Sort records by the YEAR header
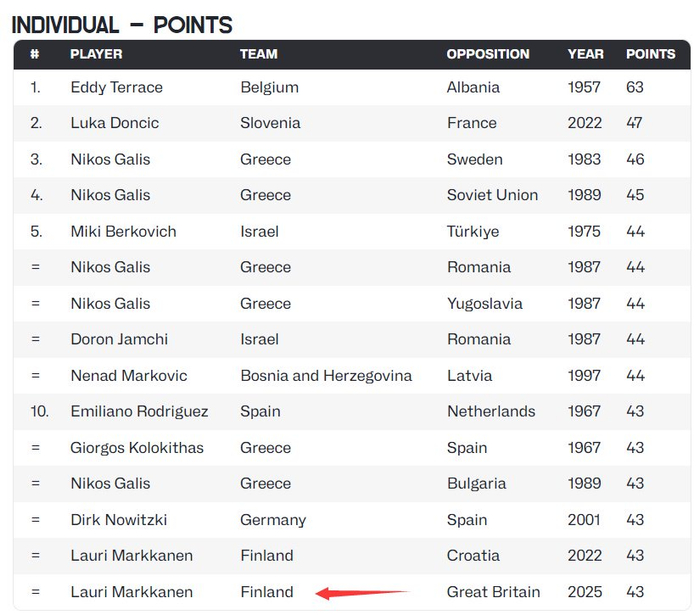 [585, 54]
